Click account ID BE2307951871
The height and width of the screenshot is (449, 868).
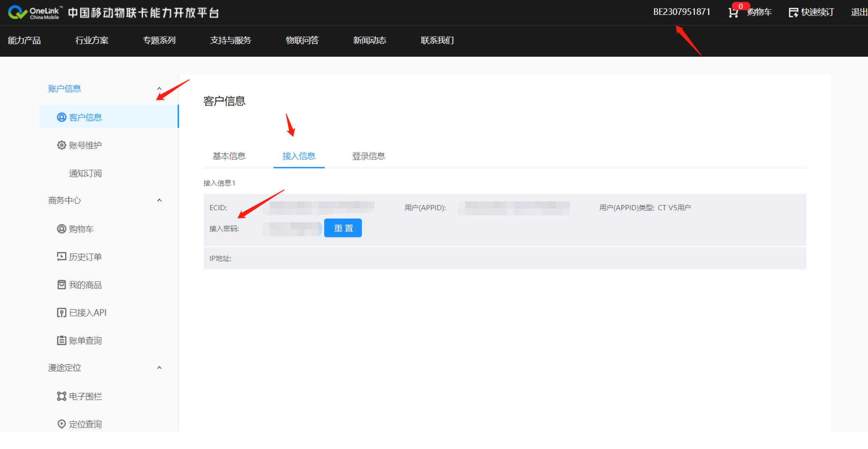(x=682, y=12)
